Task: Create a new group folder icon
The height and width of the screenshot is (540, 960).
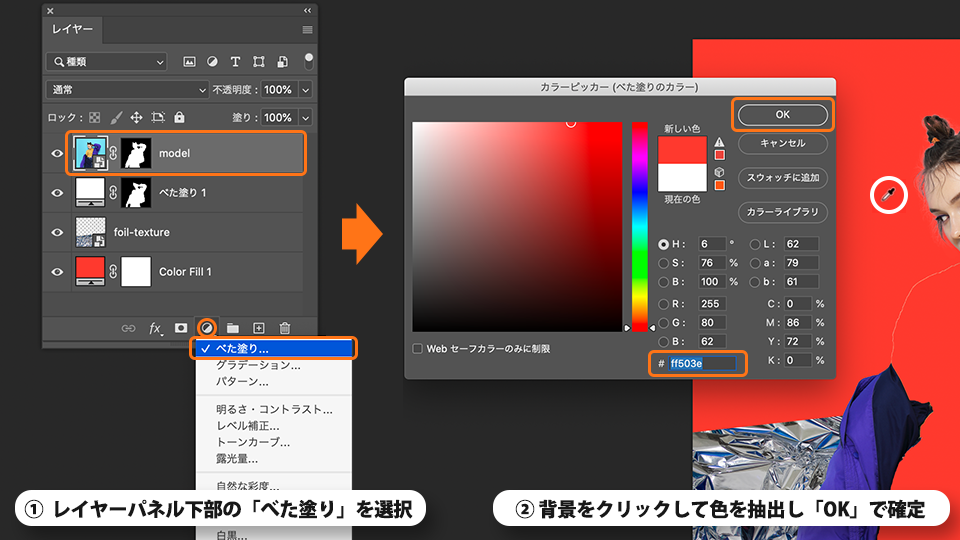Action: pyautogui.click(x=233, y=328)
